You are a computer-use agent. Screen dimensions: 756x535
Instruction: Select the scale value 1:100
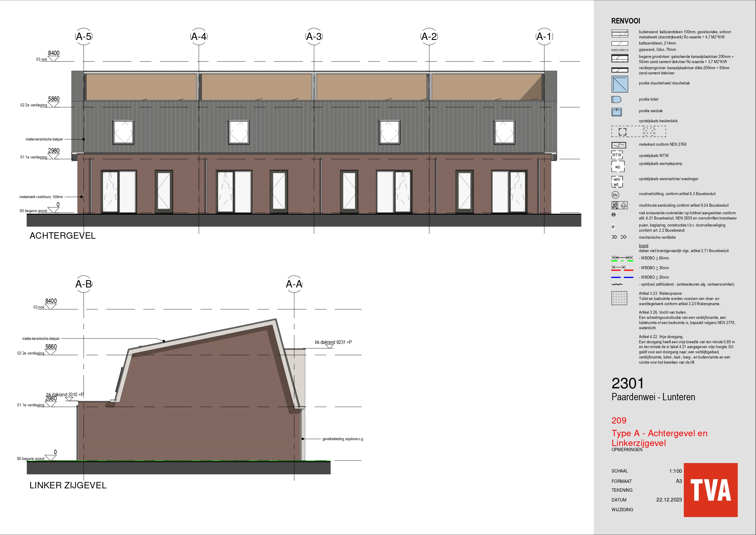[x=675, y=471]
